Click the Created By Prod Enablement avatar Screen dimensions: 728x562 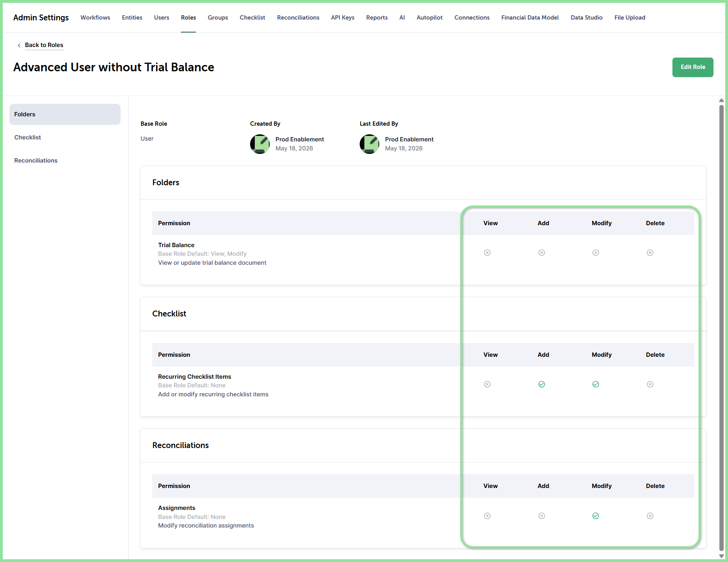[x=260, y=144]
